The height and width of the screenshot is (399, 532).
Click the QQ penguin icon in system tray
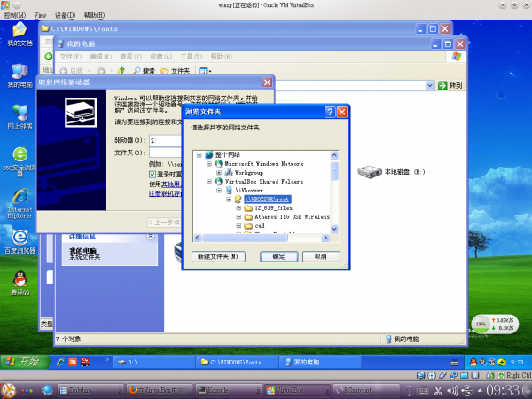click(x=473, y=362)
